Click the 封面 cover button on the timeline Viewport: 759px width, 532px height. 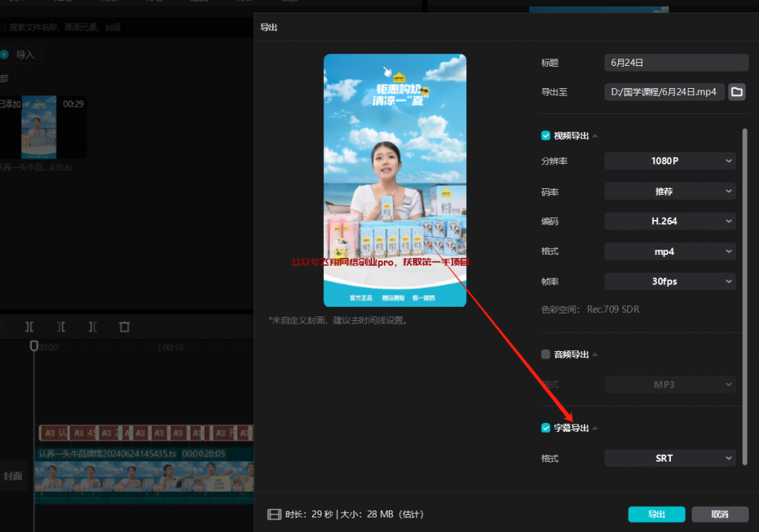click(x=13, y=476)
